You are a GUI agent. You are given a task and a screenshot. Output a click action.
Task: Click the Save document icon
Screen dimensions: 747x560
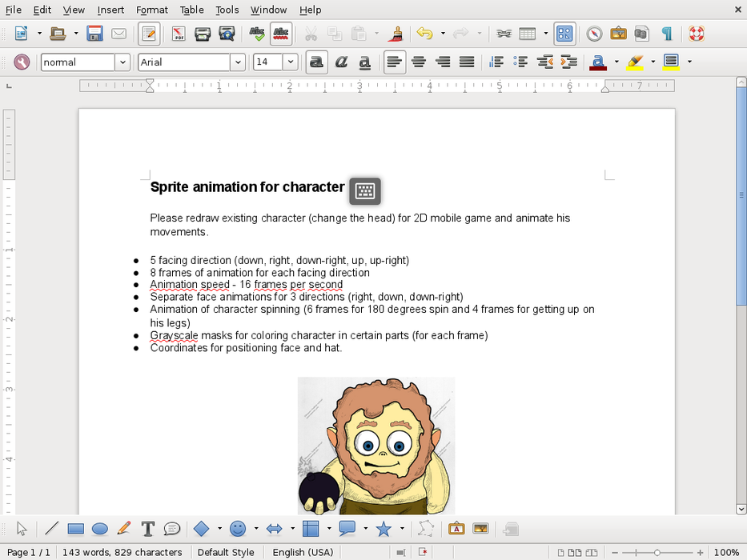[x=95, y=34]
